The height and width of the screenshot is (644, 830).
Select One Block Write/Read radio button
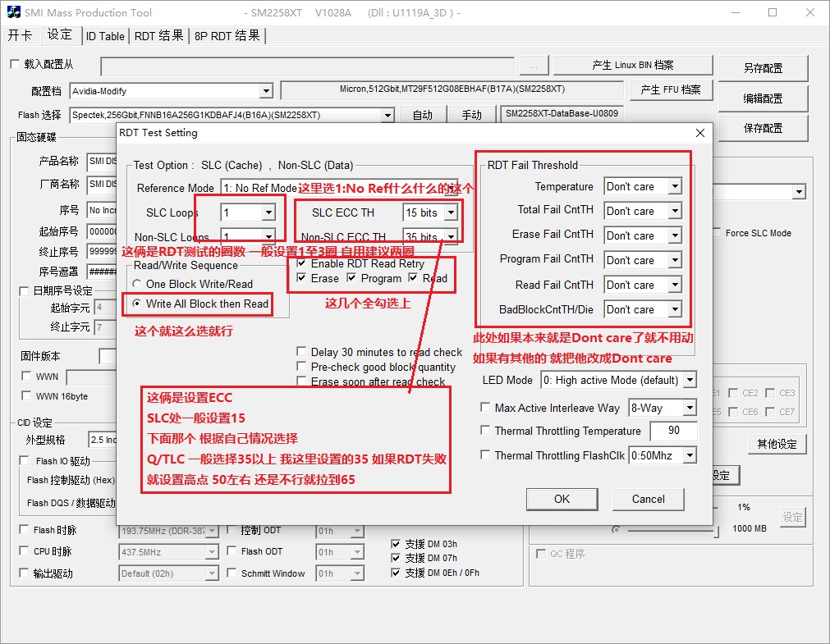[135, 284]
